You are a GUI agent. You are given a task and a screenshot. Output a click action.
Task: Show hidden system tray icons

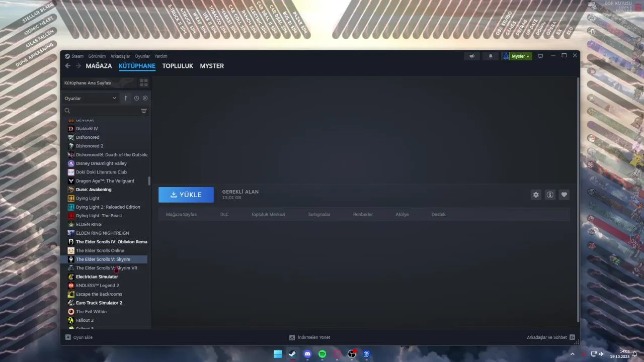[x=572, y=354]
